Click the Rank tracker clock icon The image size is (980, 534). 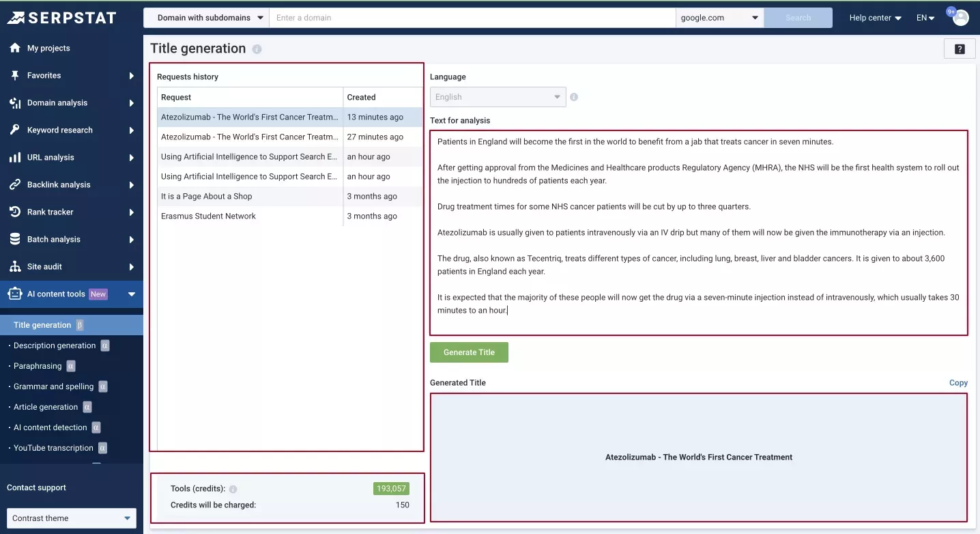tap(14, 212)
